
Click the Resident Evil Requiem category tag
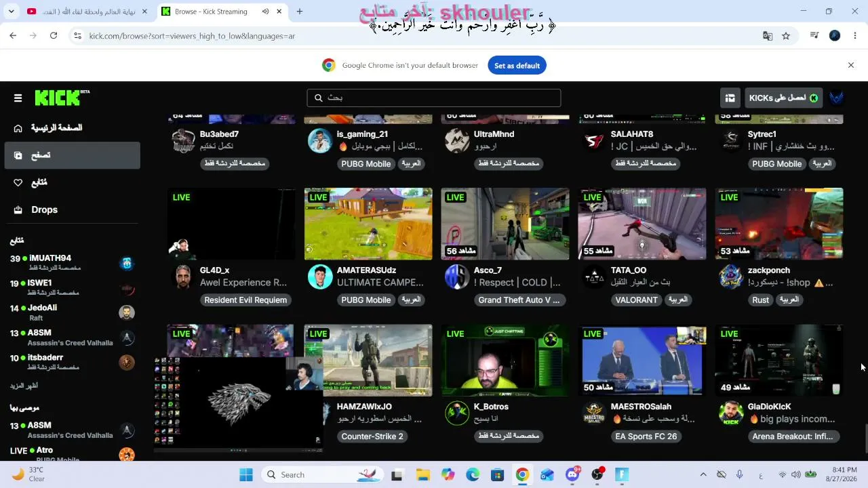(x=245, y=300)
